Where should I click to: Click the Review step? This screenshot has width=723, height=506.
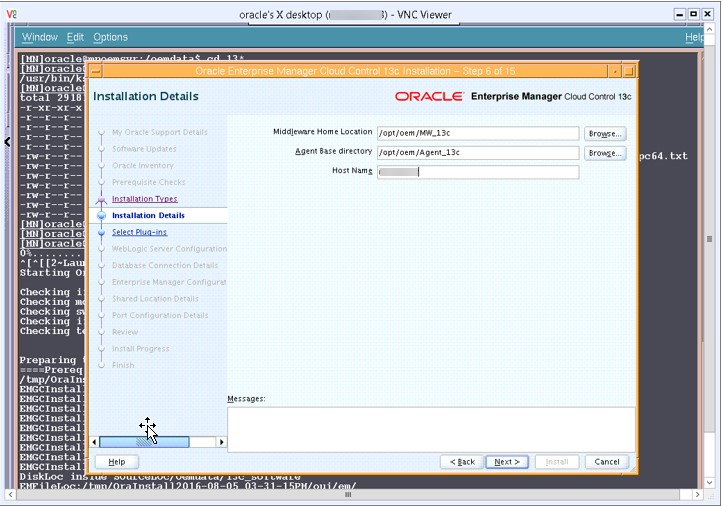pyautogui.click(x=125, y=332)
